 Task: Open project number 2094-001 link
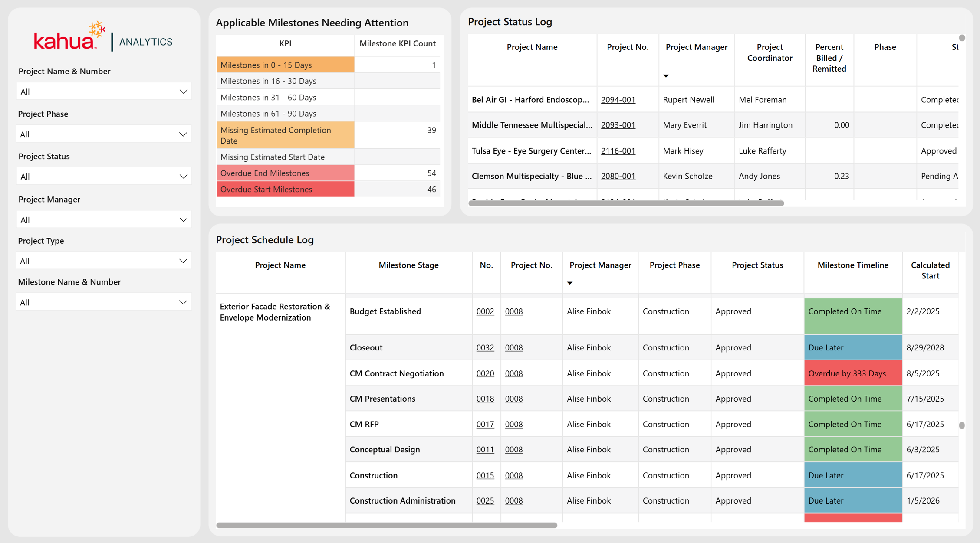618,100
